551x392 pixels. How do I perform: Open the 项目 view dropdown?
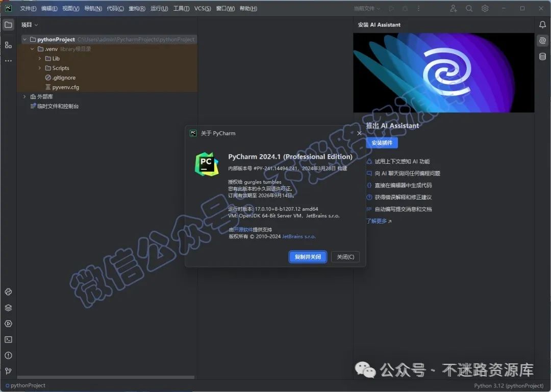[x=30, y=24]
